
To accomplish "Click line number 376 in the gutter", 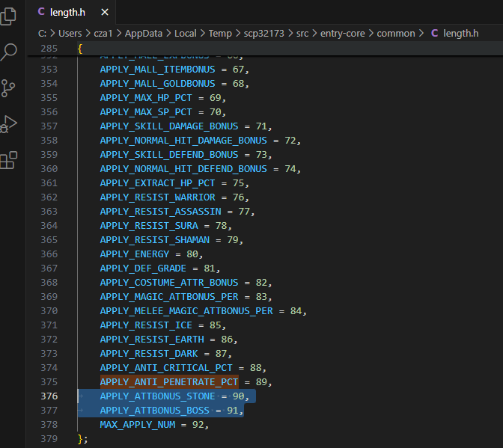I will [49, 396].
